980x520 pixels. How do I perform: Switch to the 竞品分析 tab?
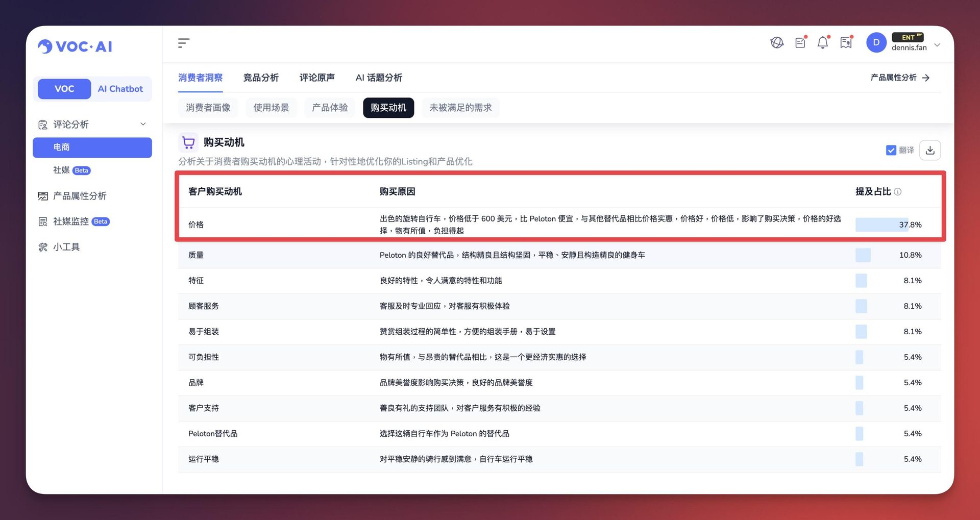[260, 78]
